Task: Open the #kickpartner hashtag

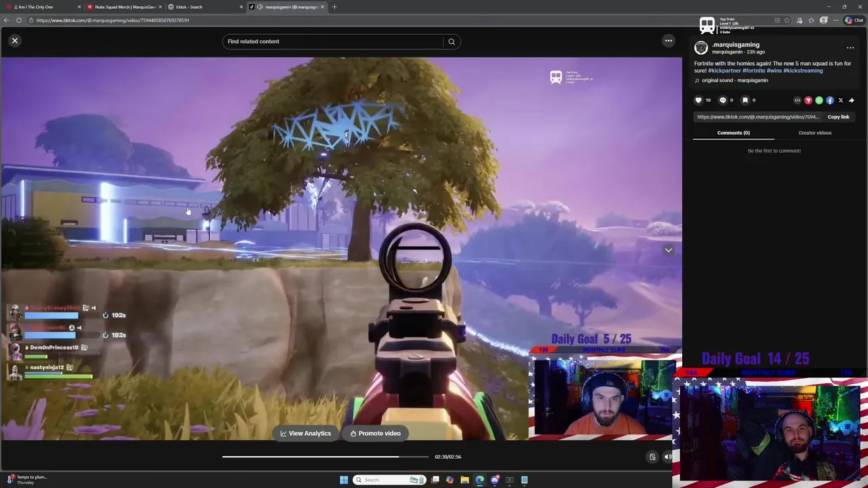Action: (x=724, y=70)
